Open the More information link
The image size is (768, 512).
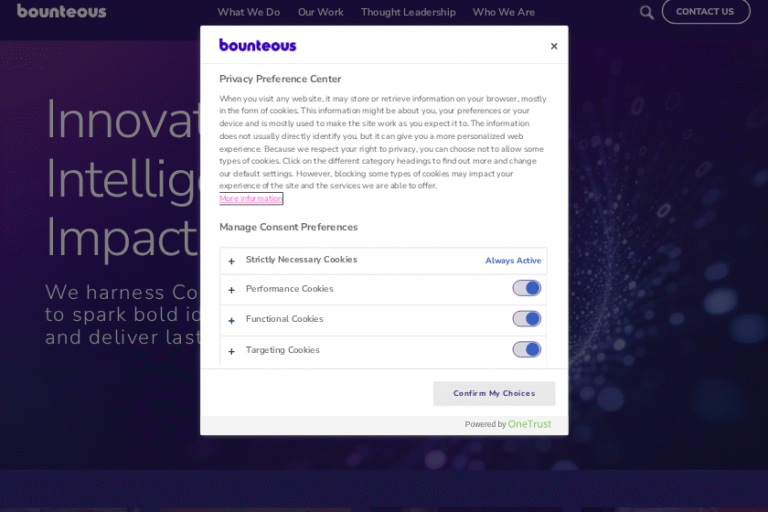point(251,199)
